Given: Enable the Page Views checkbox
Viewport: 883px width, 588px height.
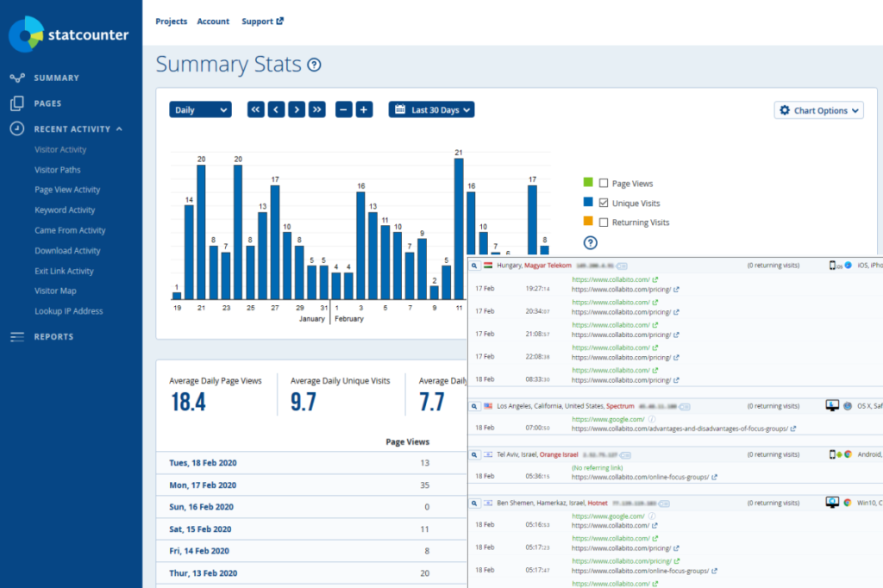Looking at the screenshot, I should click(x=604, y=184).
